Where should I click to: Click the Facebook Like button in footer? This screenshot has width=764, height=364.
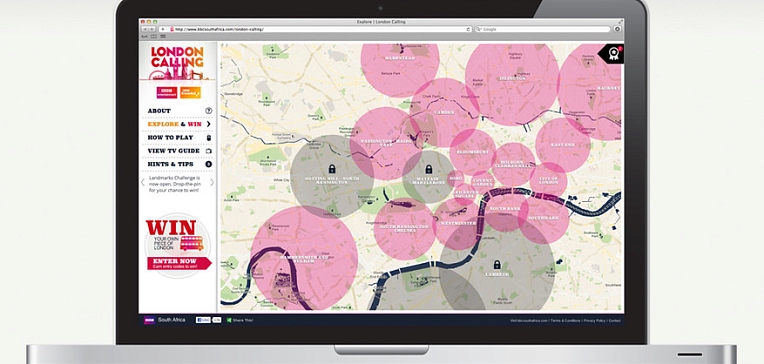[x=203, y=320]
